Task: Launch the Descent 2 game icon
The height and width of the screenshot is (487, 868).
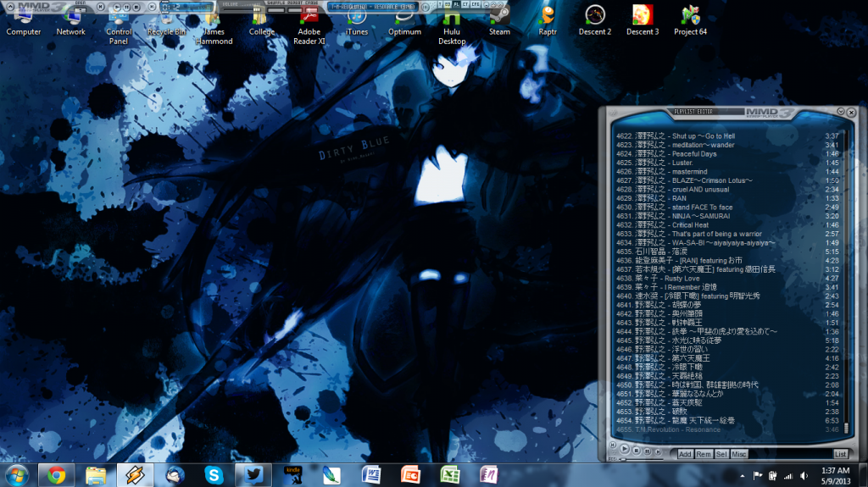Action: [x=594, y=21]
